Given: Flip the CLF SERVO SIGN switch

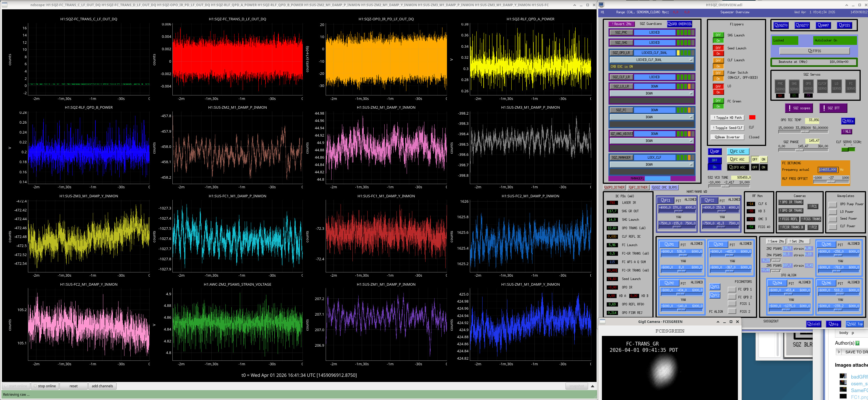Looking at the screenshot, I should [x=848, y=149].
